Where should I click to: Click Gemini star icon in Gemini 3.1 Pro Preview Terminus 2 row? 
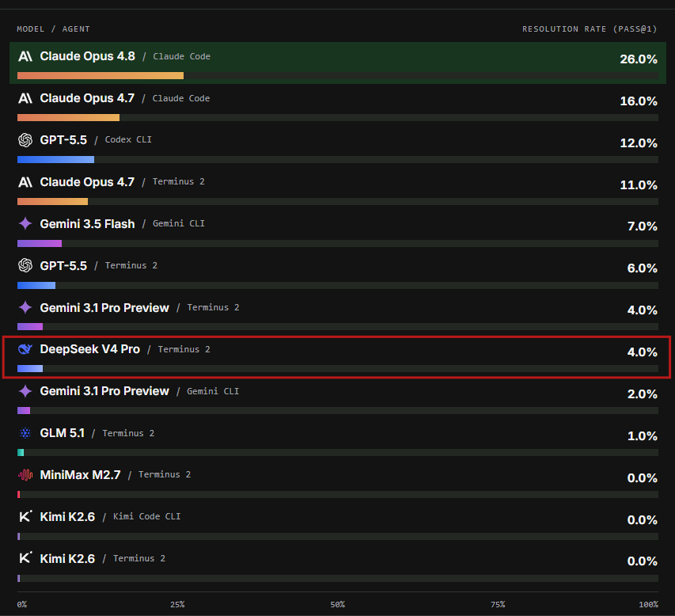[x=25, y=307]
